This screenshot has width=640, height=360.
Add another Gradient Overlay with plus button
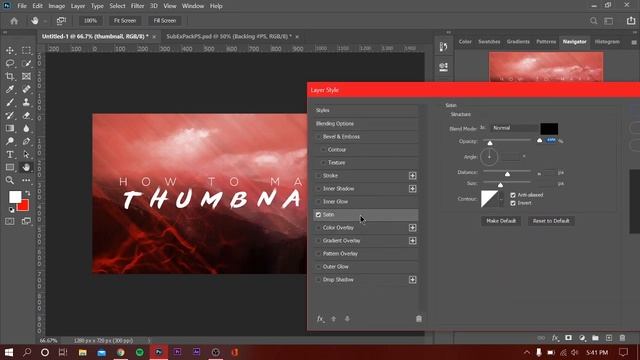click(413, 241)
